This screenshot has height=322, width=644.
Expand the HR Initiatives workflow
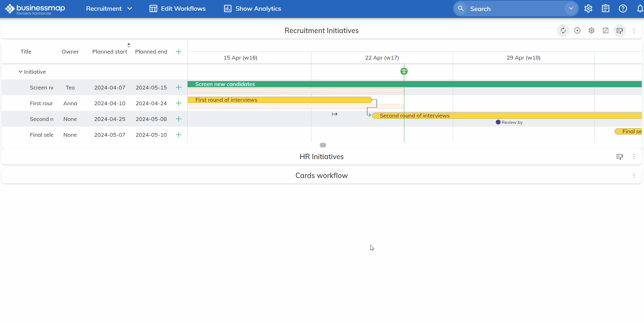(322, 157)
